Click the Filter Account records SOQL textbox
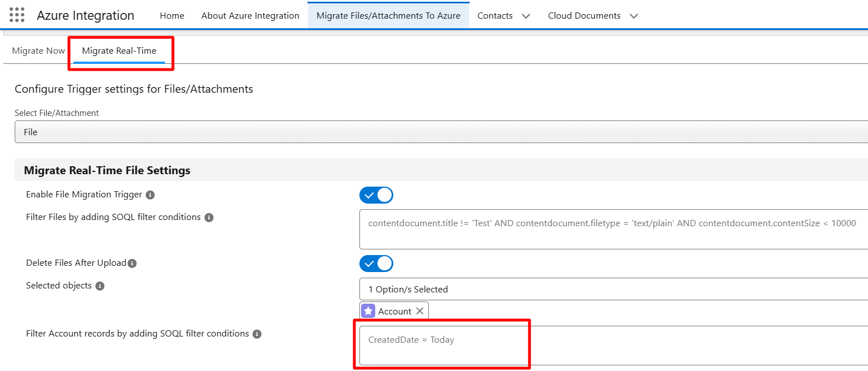Viewport: 868px width, 371px height. (614, 346)
